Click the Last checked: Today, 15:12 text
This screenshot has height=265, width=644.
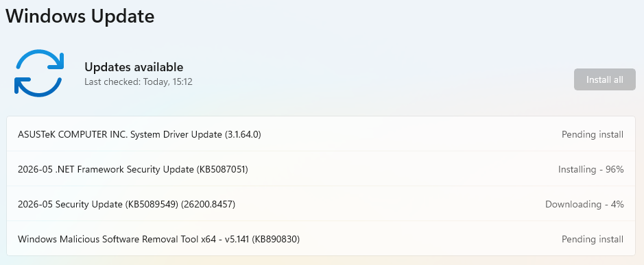tap(139, 82)
